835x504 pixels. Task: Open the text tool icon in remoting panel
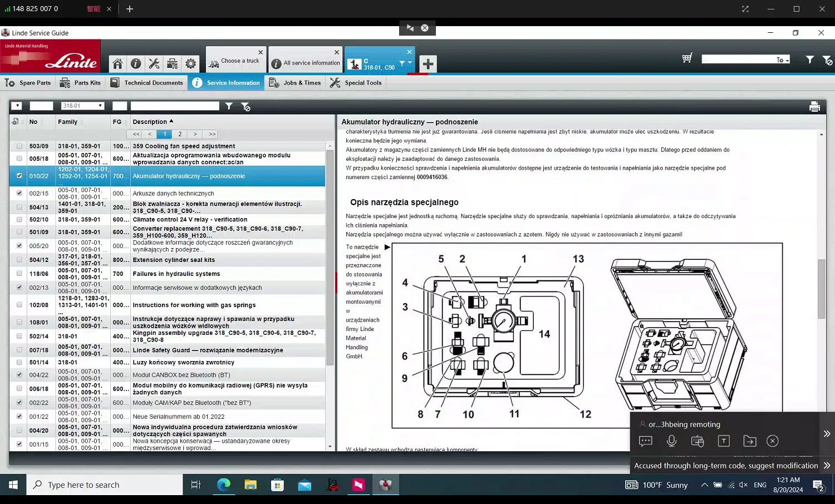tap(724, 441)
